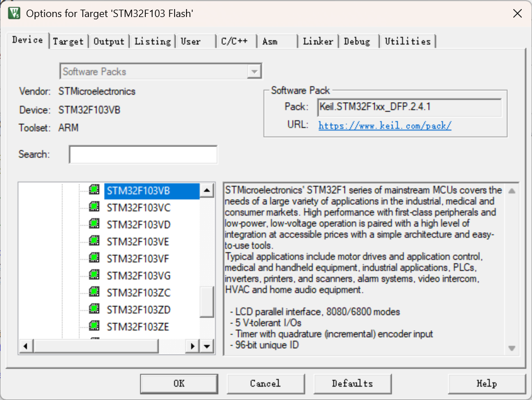Select STM32F103ZC in the device list
This screenshot has height=400, width=532.
[138, 293]
